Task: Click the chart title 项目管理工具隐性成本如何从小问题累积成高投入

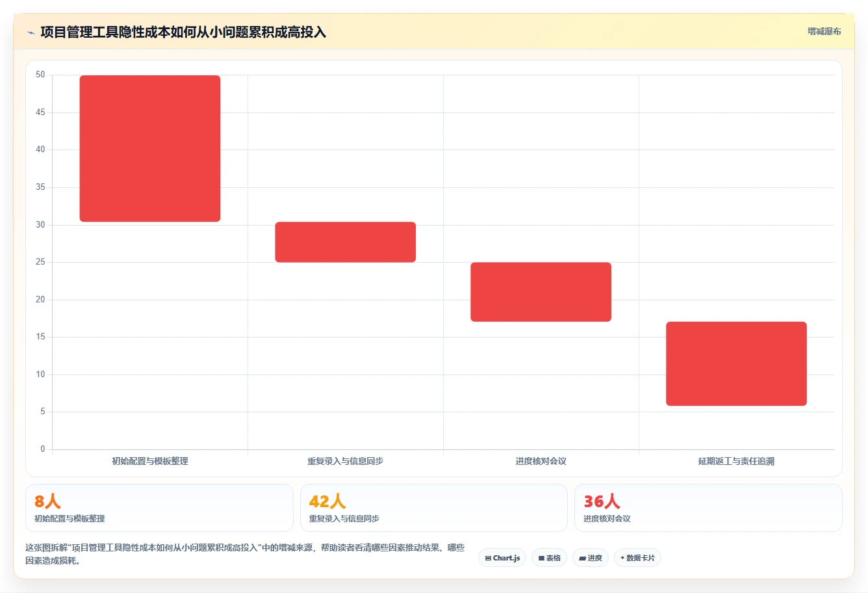Action: click(x=183, y=32)
